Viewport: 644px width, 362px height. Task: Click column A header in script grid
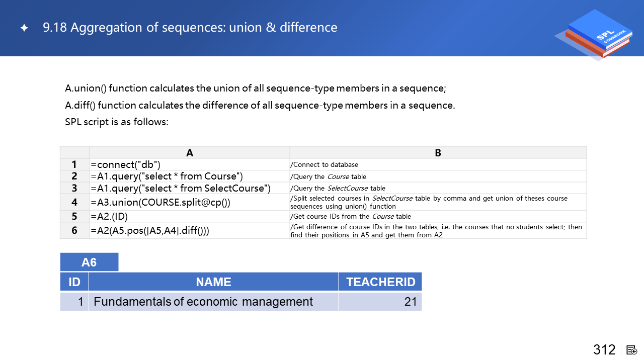pyautogui.click(x=189, y=153)
